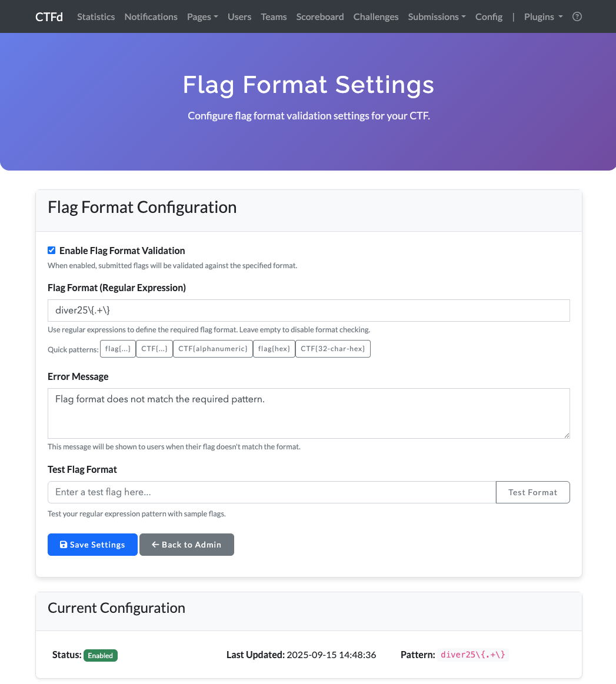Image resolution: width=616 pixels, height=684 pixels.
Task: Go to Notifications
Action: [151, 16]
